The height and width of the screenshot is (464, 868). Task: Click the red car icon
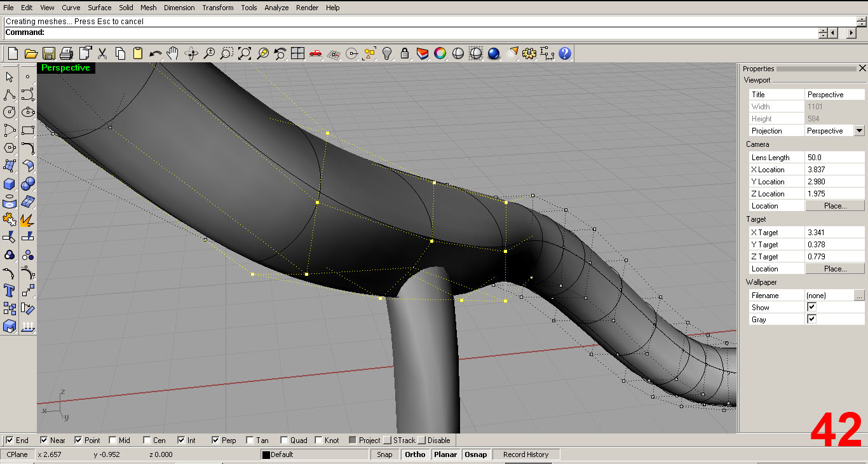[316, 53]
